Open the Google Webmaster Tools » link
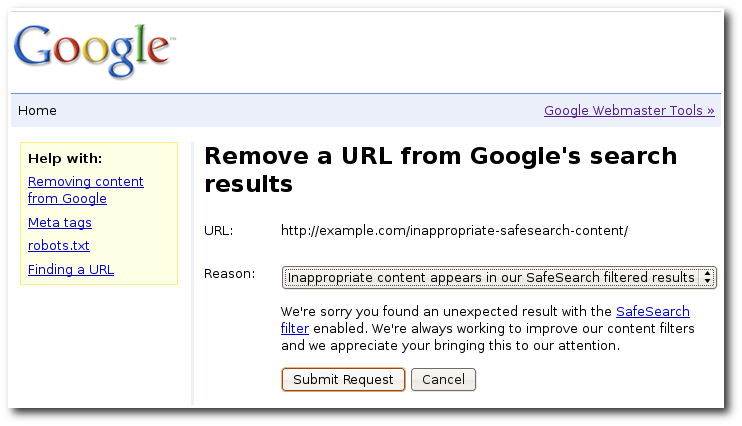 pyautogui.click(x=629, y=111)
